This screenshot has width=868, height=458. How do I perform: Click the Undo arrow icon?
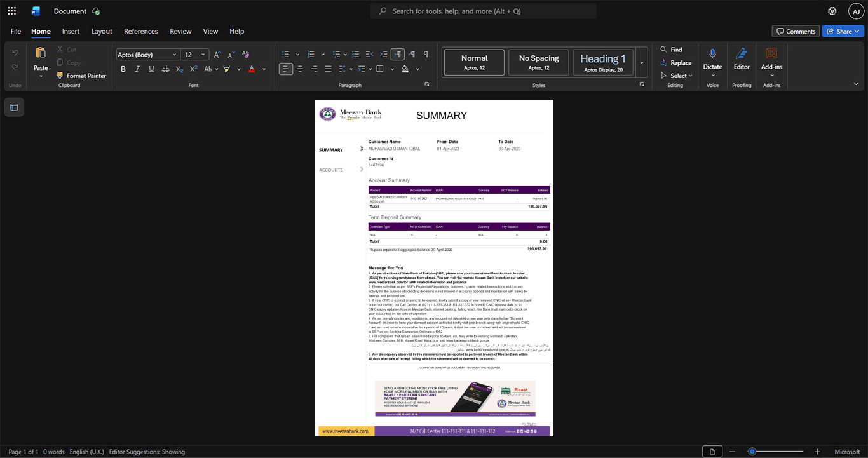(x=15, y=52)
